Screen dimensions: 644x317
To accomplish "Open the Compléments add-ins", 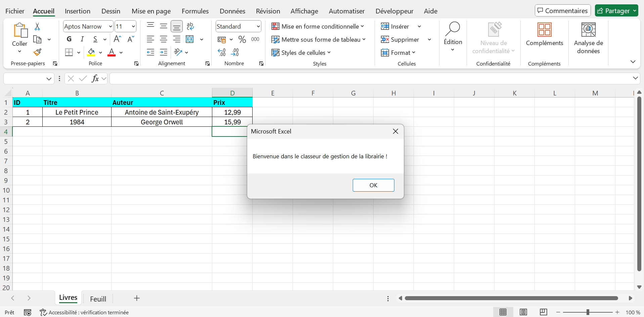I will [x=545, y=34].
